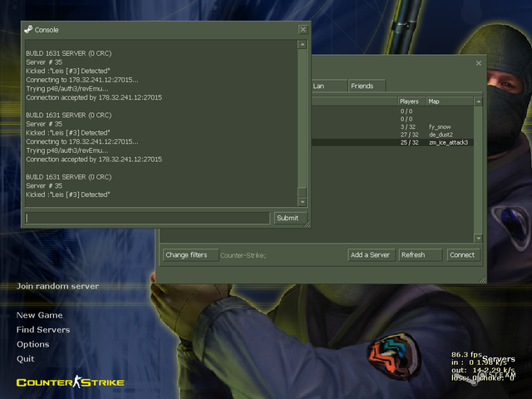Close the server browser window
532x399 pixels.
pos(479,63)
